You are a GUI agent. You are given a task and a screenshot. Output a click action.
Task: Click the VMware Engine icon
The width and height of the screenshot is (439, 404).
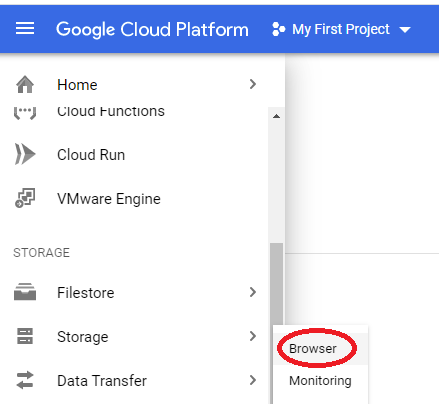click(x=25, y=198)
